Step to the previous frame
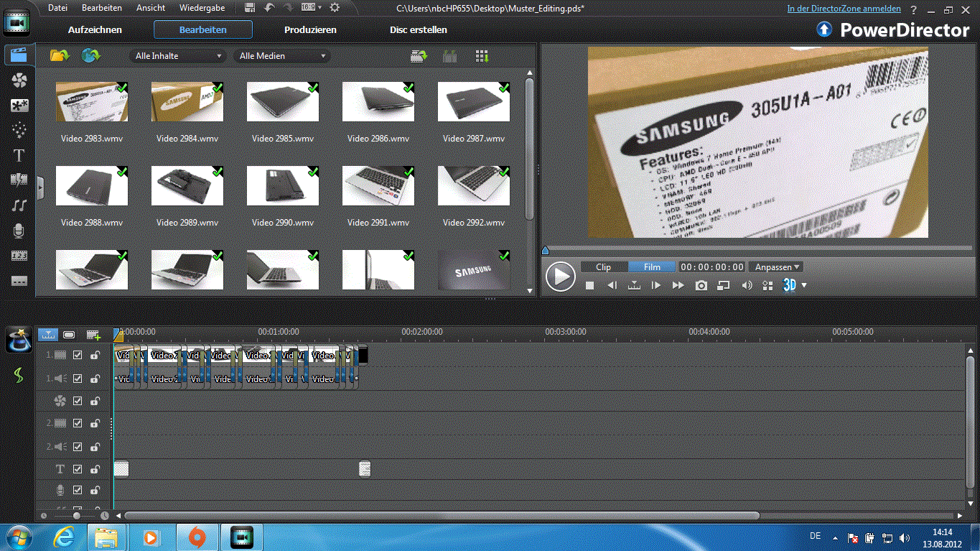 tap(612, 285)
